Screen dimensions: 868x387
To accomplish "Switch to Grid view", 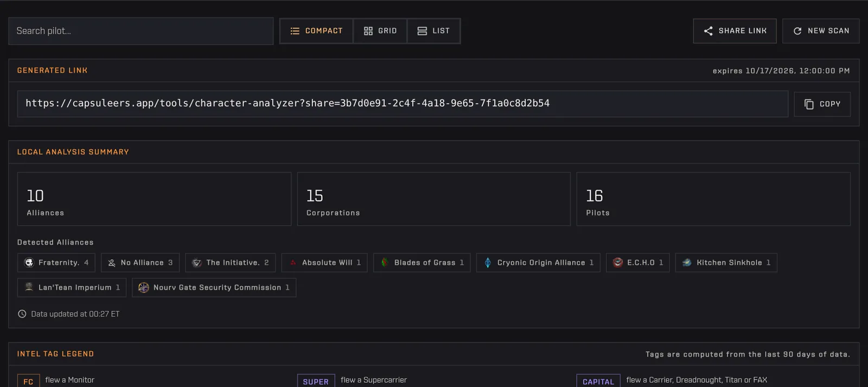I will pyautogui.click(x=380, y=31).
